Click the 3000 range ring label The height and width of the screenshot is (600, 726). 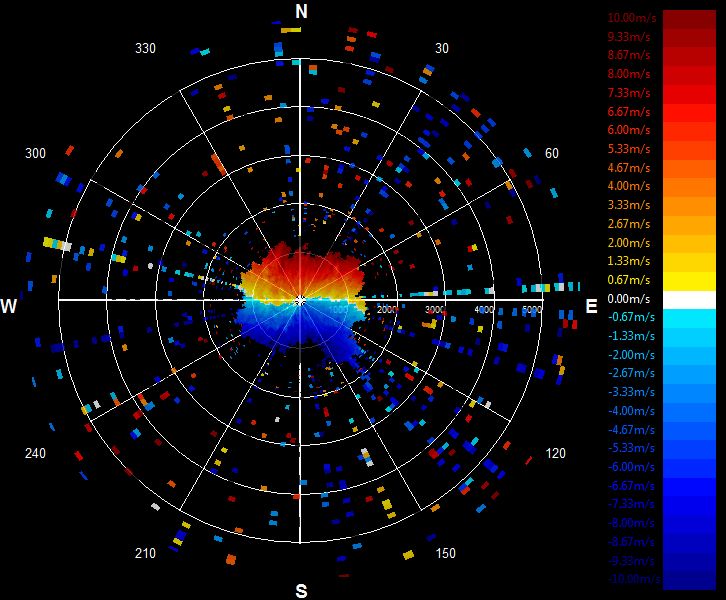click(435, 309)
